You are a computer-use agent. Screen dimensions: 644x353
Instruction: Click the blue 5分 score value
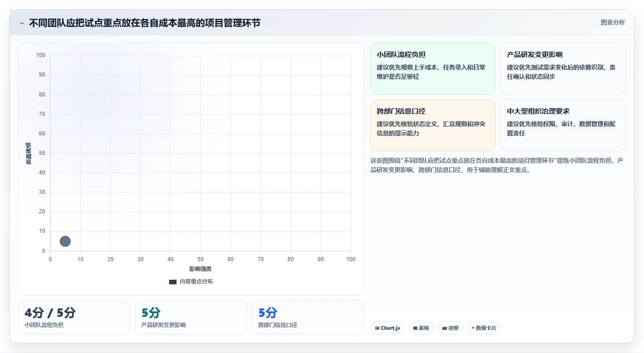268,313
